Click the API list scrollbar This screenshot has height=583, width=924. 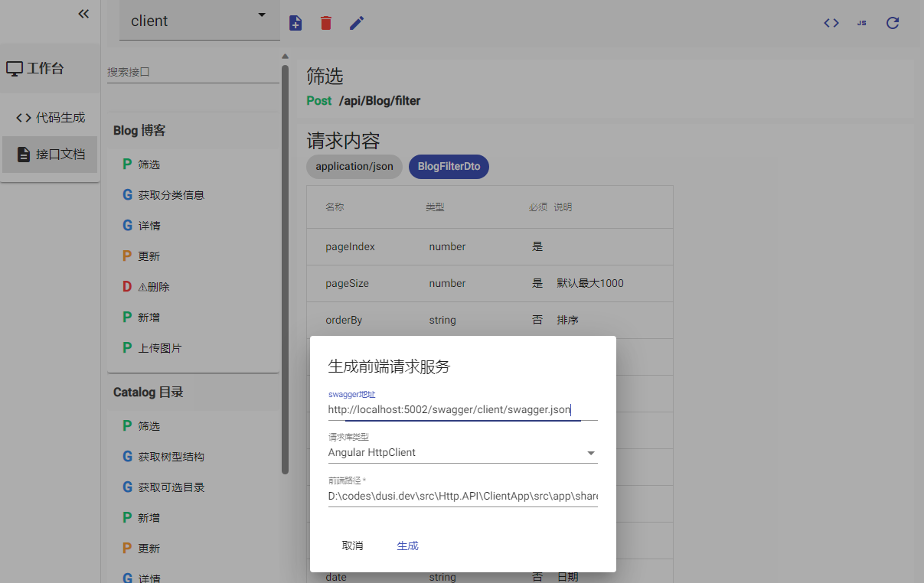point(286,268)
